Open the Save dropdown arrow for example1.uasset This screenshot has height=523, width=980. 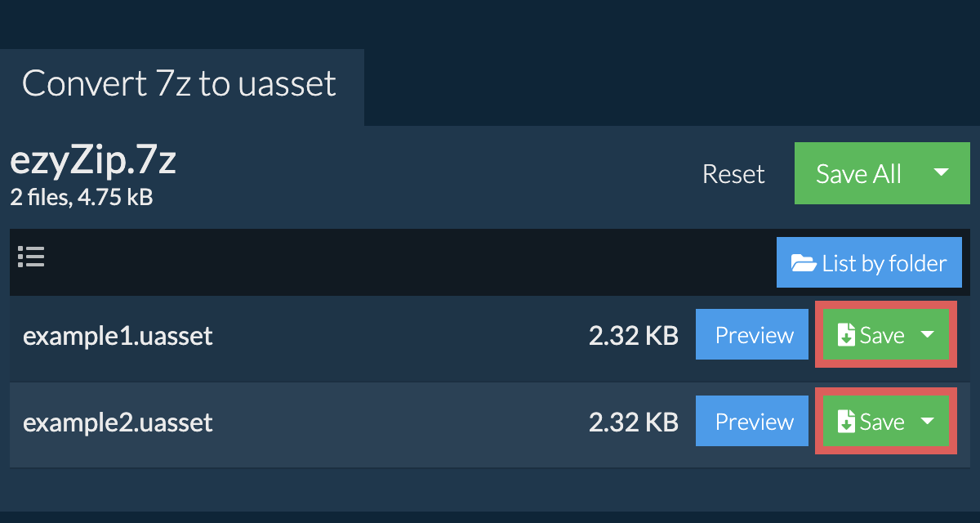click(x=928, y=335)
